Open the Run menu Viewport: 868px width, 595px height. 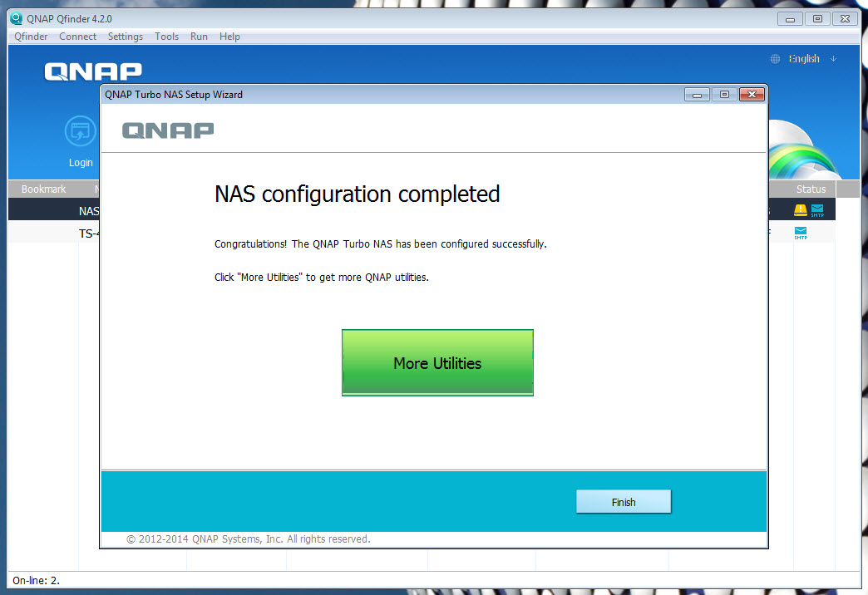[x=199, y=37]
